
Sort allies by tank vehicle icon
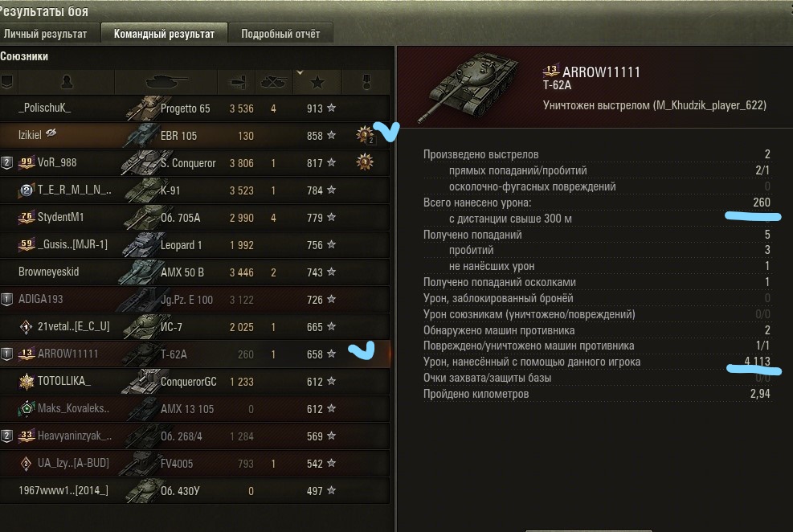[166, 81]
